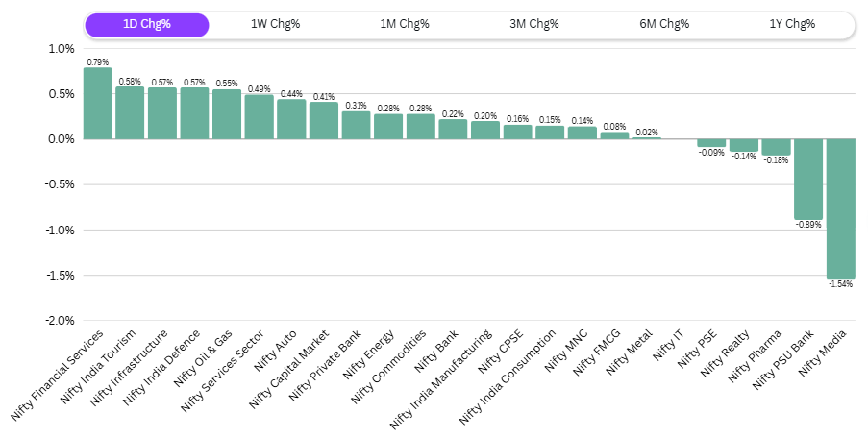Image resolution: width=868 pixels, height=438 pixels.
Task: Click the Nifty India Tourism bar
Action: (130, 113)
